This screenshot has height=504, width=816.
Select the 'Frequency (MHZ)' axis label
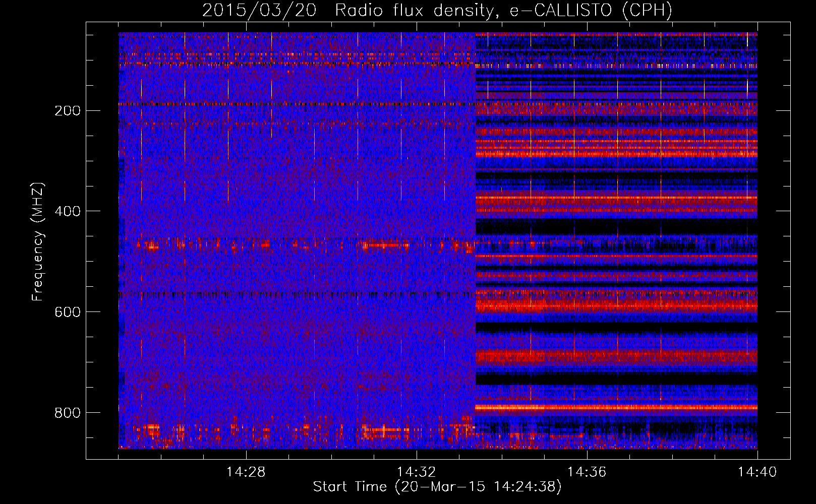(38, 241)
